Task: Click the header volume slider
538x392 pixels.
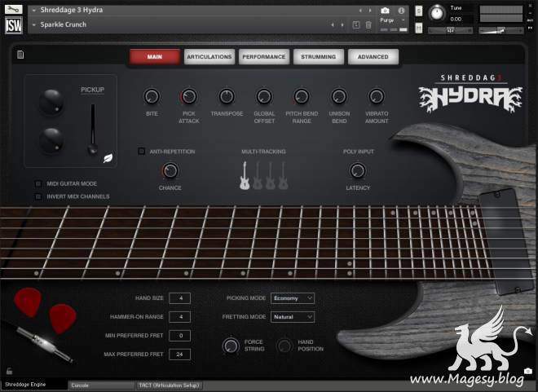Action: [501, 31]
